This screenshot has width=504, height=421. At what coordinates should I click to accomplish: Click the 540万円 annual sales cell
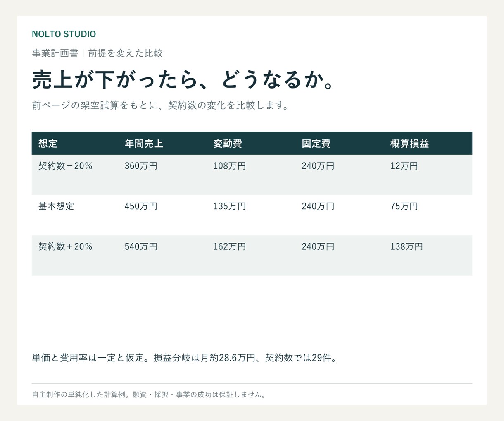[141, 246]
